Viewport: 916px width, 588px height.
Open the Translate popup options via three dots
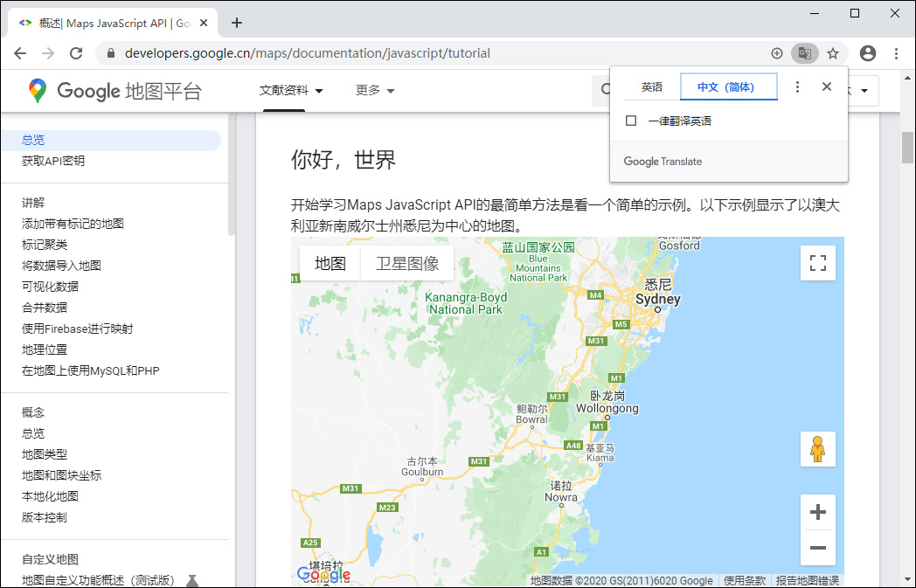pos(798,86)
